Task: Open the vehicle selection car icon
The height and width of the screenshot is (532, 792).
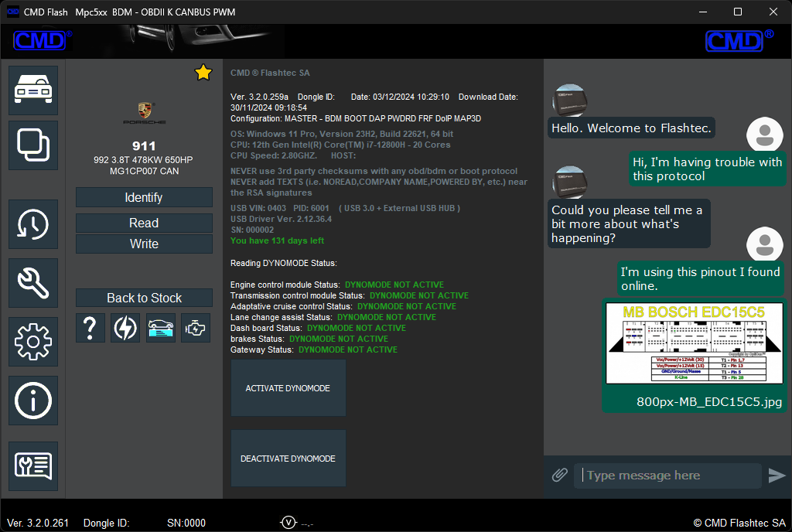Action: coord(33,90)
